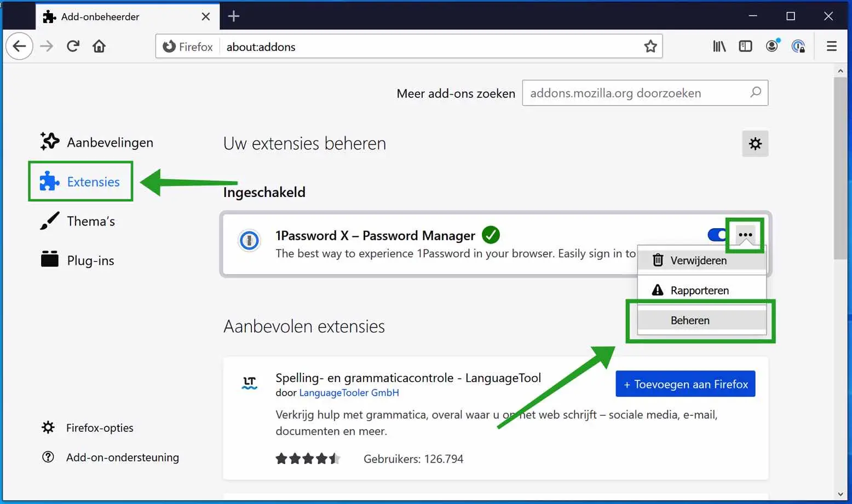Click the 1Password X extension logo
852x504 pixels.
pyautogui.click(x=249, y=240)
